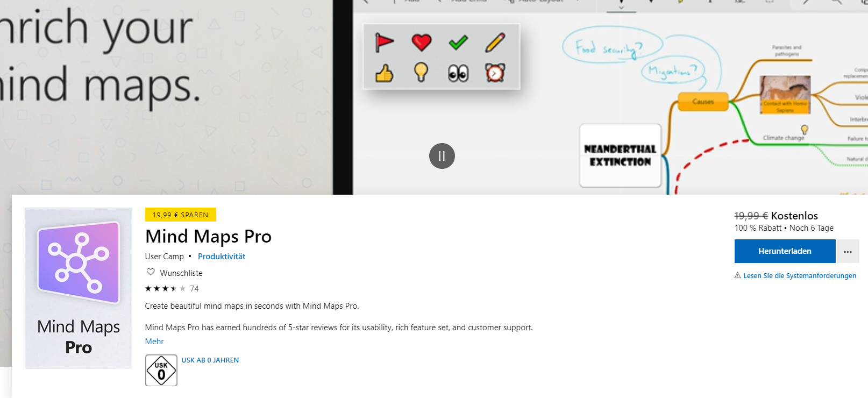Viewport: 868px width, 398px height.
Task: Select the light bulb icon
Action: [x=421, y=72]
